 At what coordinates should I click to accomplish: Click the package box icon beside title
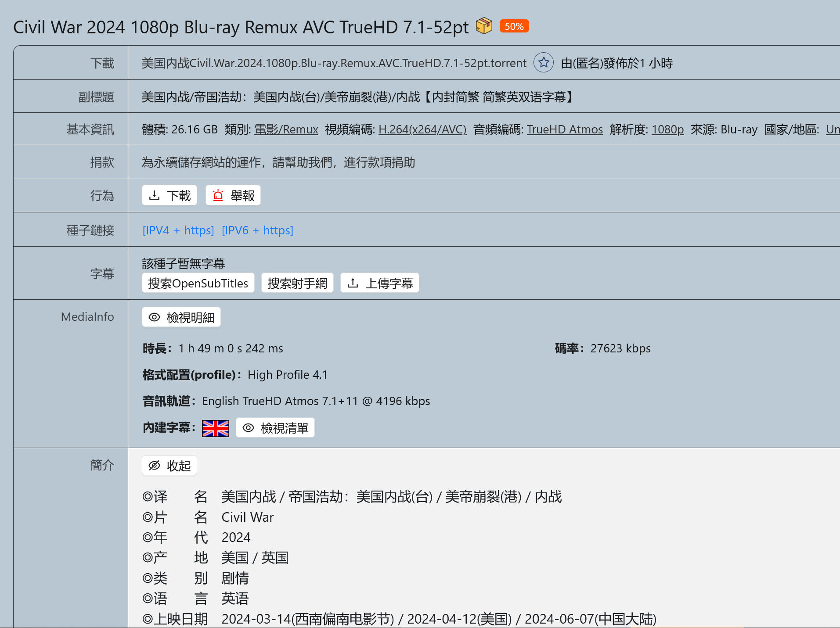pos(484,26)
